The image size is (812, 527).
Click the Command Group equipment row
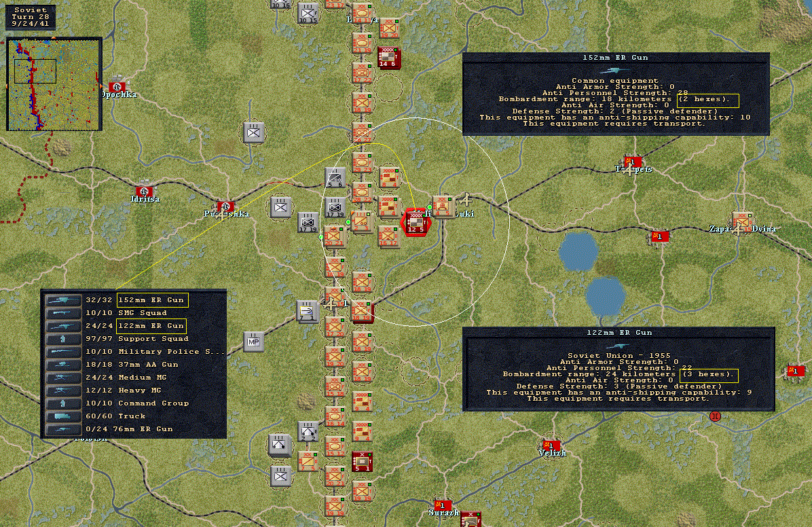point(134,403)
